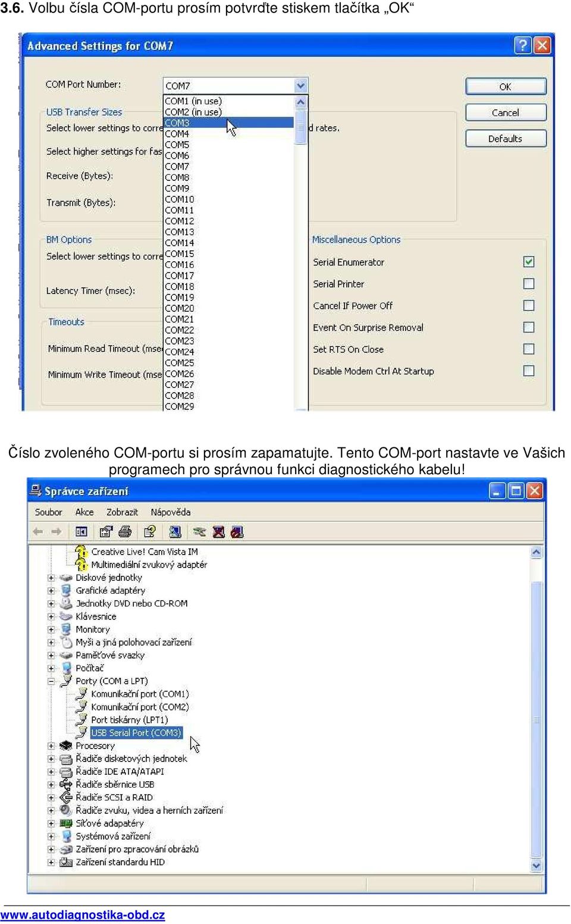571x924 pixels.
Task: Click the Forward arrow in Device Manager toolbar
Action: click(x=57, y=532)
